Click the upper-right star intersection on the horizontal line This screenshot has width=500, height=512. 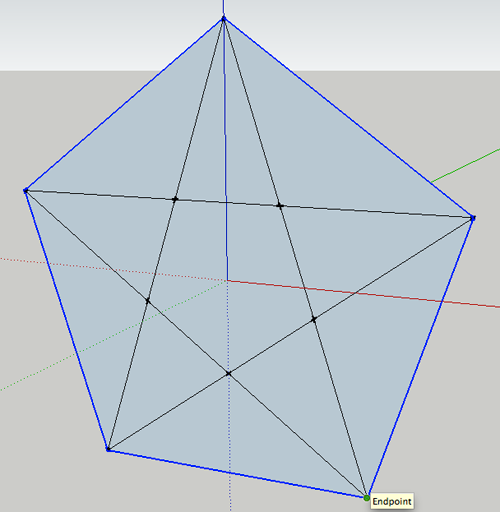(x=280, y=206)
